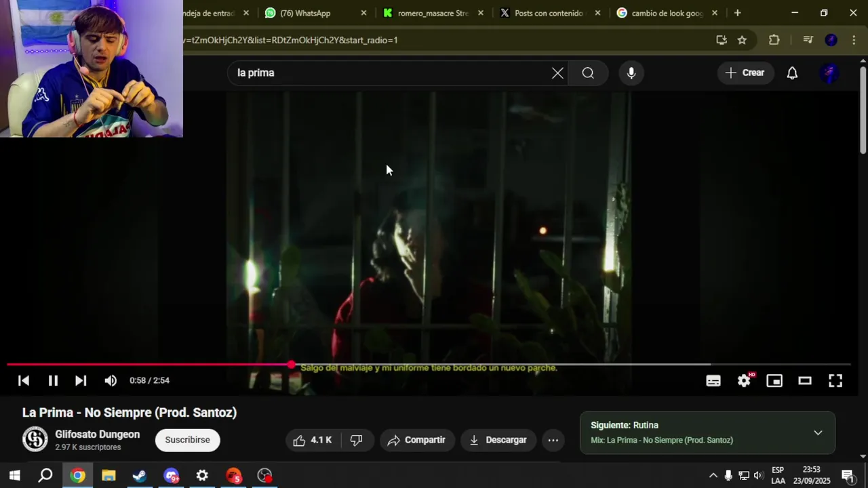Image resolution: width=868 pixels, height=488 pixels.
Task: Install app icon in address bar
Action: 722,40
